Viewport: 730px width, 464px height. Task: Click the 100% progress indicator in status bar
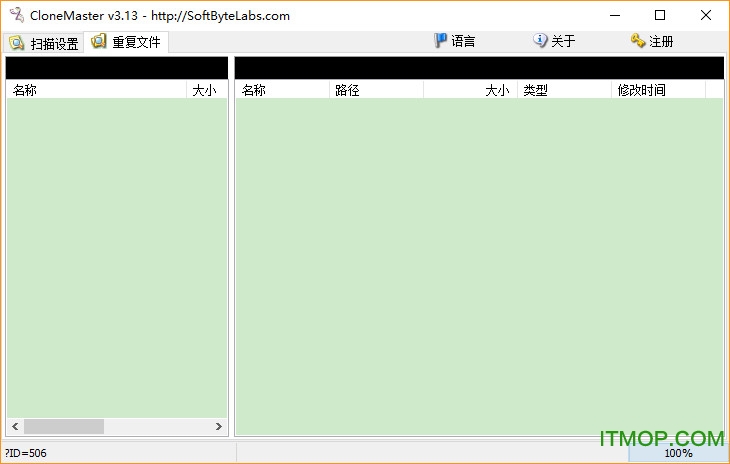[x=678, y=453]
